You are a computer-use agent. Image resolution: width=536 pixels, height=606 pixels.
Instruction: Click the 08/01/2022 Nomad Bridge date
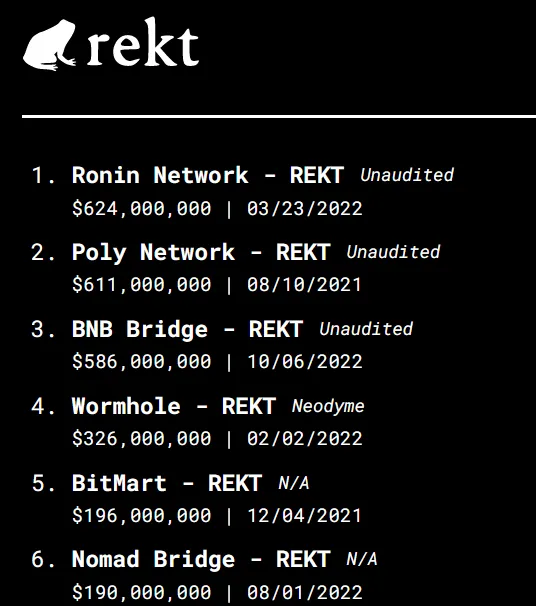305,592
